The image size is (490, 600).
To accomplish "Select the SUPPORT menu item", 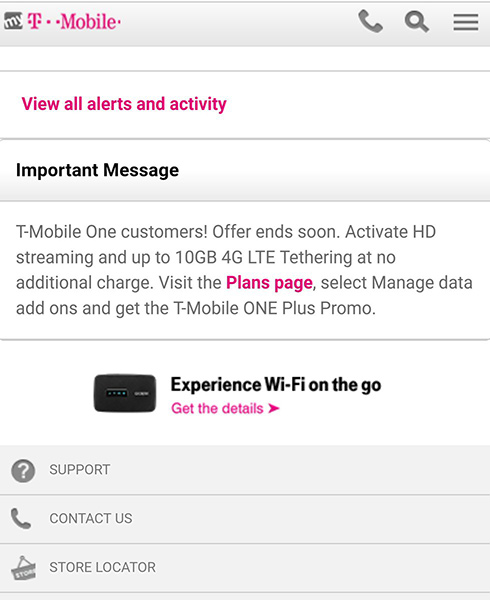I will point(245,470).
